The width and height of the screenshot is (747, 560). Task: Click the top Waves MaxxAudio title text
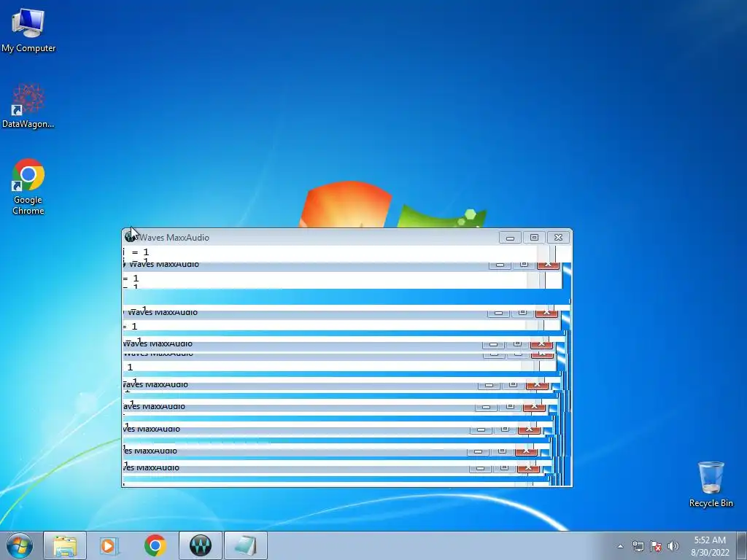point(174,238)
